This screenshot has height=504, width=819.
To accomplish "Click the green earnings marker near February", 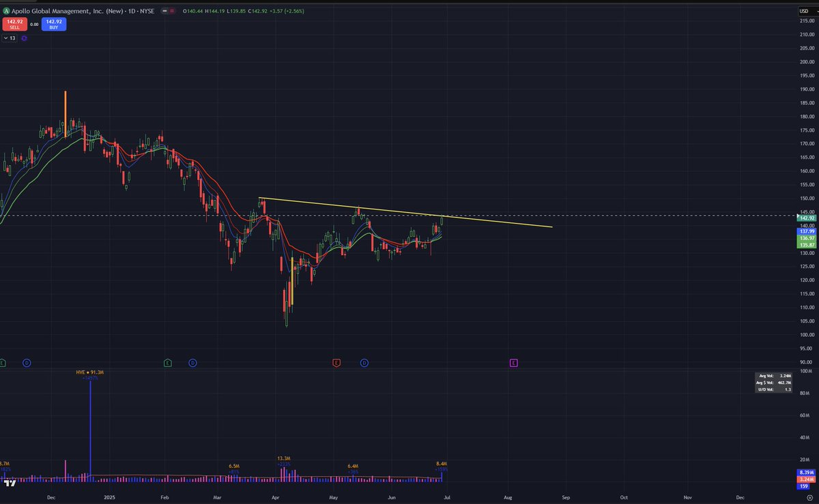I will (167, 363).
